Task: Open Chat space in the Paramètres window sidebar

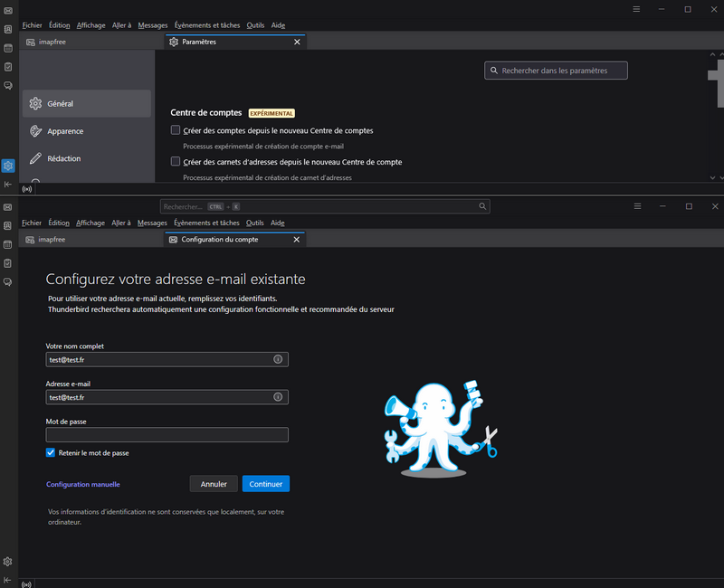Action: 8,86
